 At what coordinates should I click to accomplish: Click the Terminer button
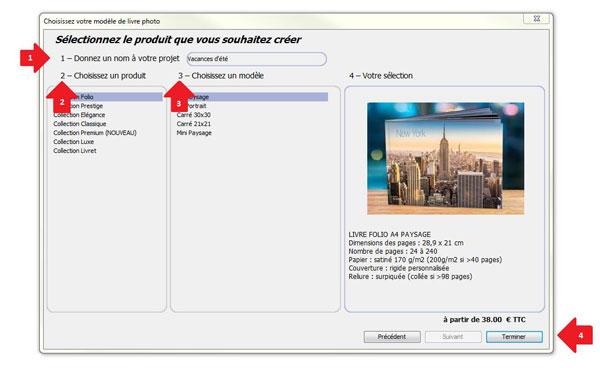coord(514,337)
